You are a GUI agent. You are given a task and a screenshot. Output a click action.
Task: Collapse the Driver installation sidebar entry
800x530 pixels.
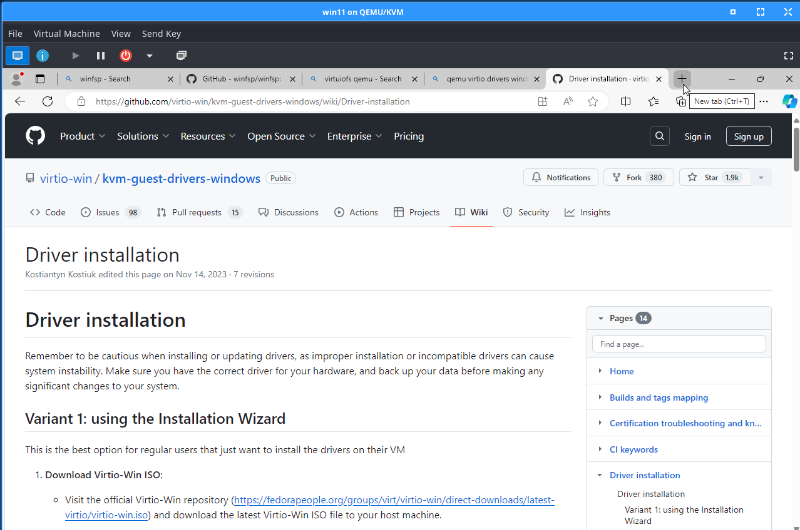[x=600, y=475]
